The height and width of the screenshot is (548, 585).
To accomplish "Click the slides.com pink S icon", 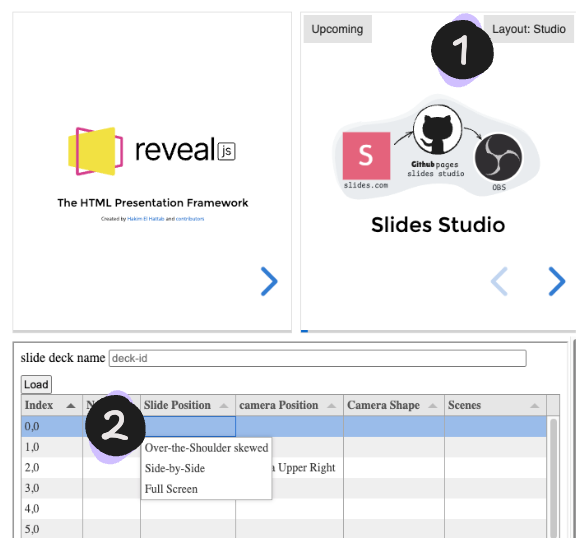I will coord(366,156).
